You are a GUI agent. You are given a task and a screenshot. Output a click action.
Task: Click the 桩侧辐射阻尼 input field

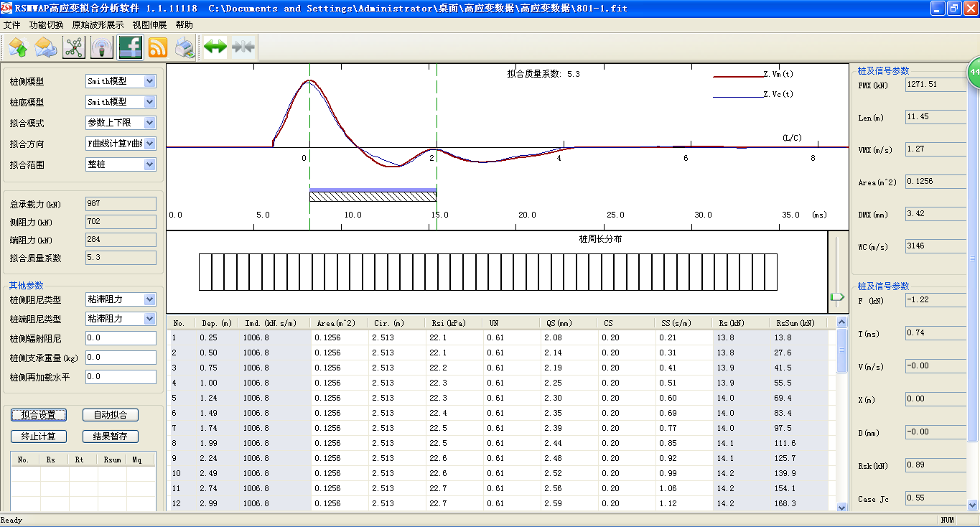pos(121,337)
